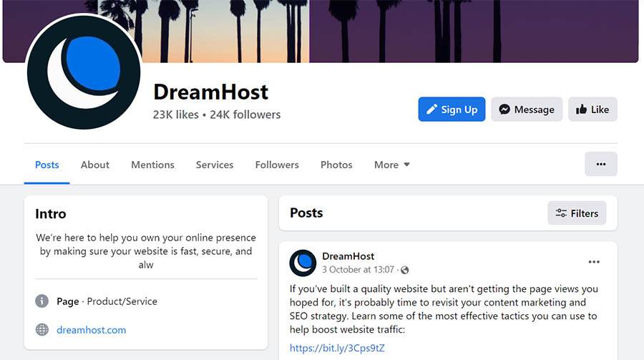Click the post timestamp 3 October at 13:07
644x360 pixels.
coord(358,270)
